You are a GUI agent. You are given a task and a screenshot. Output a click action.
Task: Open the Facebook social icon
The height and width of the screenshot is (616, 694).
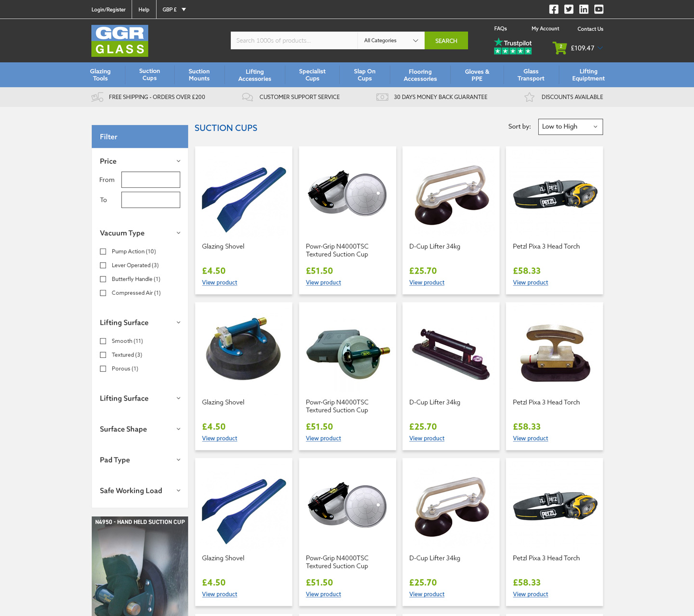(x=554, y=9)
